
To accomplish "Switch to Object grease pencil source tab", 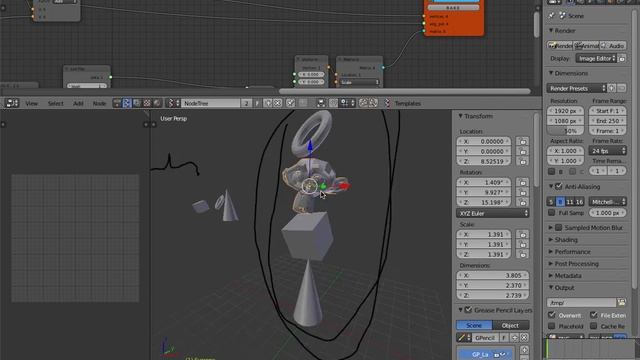I will click(x=510, y=325).
